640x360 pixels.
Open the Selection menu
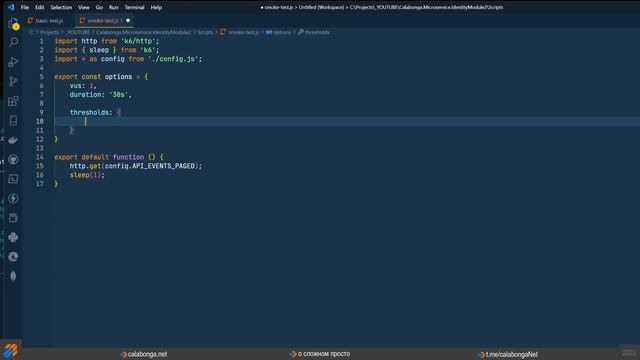(x=61, y=7)
